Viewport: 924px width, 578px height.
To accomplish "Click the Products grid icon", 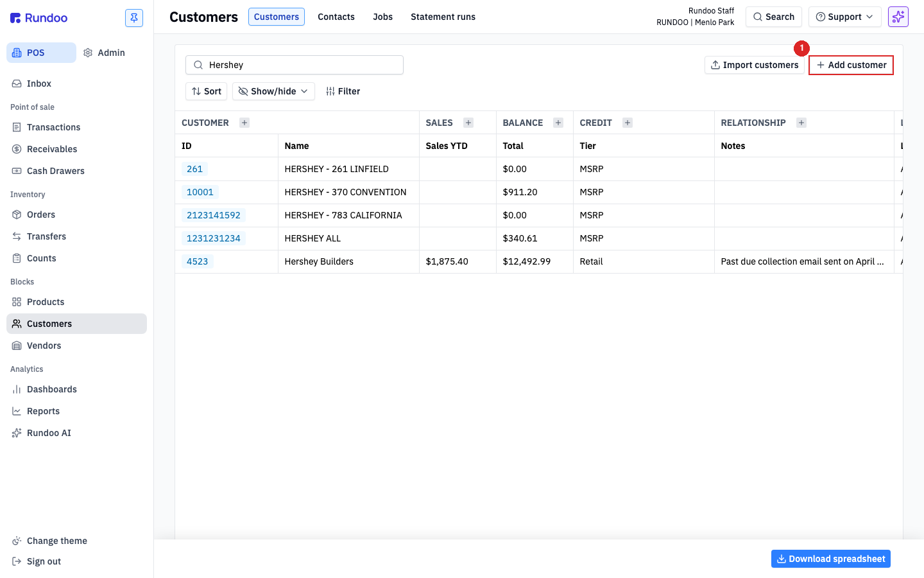I will tap(17, 302).
